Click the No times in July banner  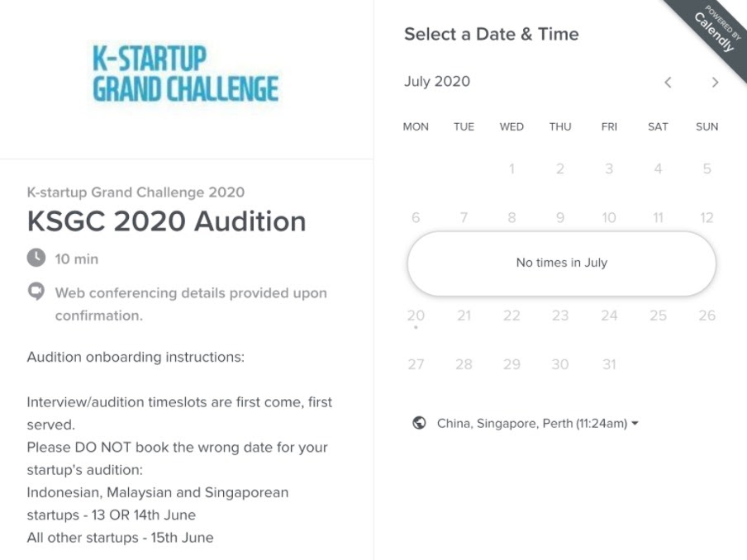[x=562, y=263]
